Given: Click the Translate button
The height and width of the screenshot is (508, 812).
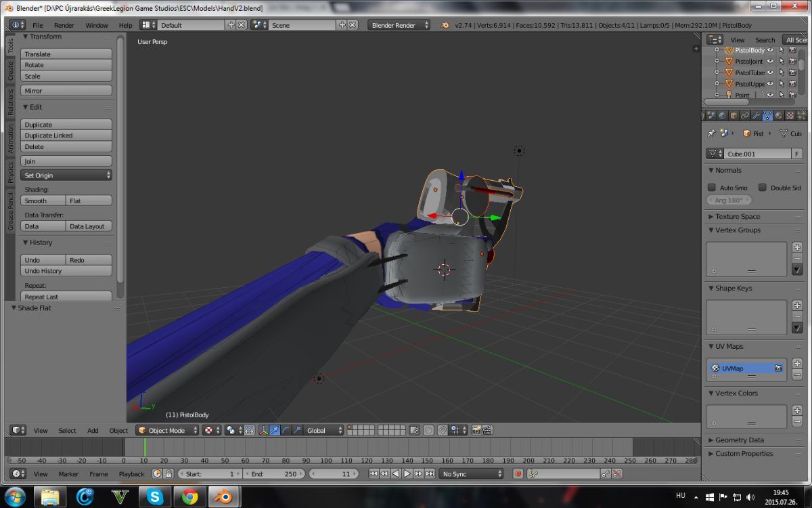Looking at the screenshot, I should point(66,54).
